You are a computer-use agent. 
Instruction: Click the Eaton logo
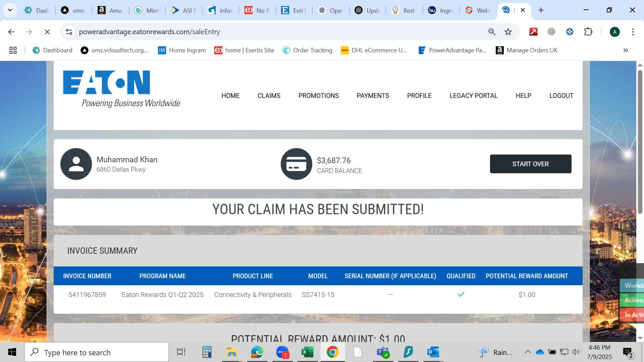click(x=121, y=89)
